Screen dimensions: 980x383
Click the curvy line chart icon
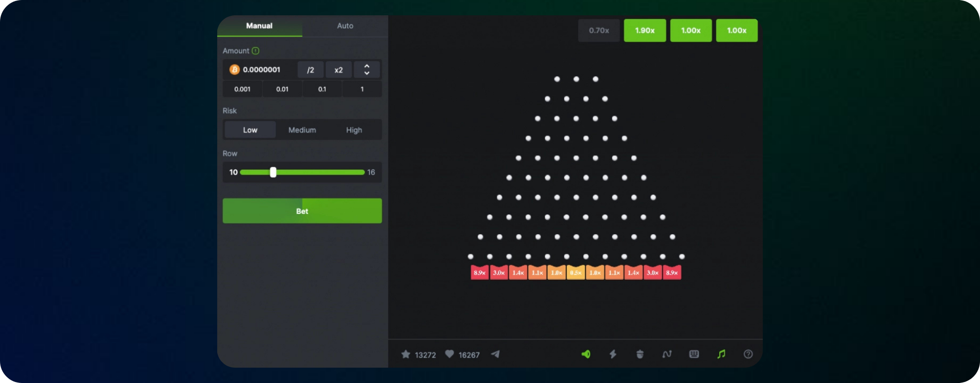667,354
